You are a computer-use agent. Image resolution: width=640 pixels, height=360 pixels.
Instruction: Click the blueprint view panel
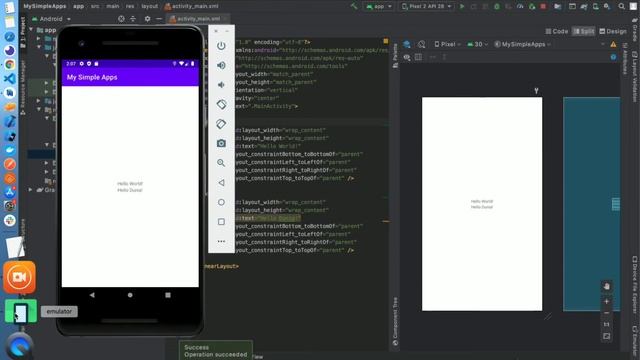click(x=591, y=204)
